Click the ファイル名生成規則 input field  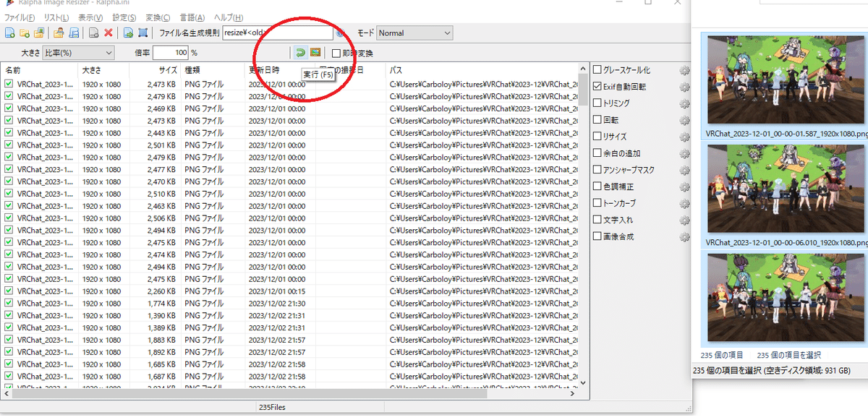(278, 33)
